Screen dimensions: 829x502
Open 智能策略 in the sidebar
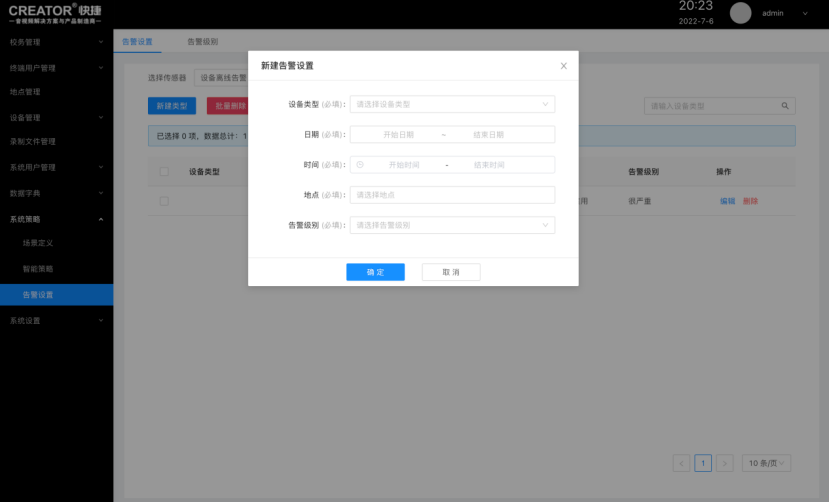point(38,269)
